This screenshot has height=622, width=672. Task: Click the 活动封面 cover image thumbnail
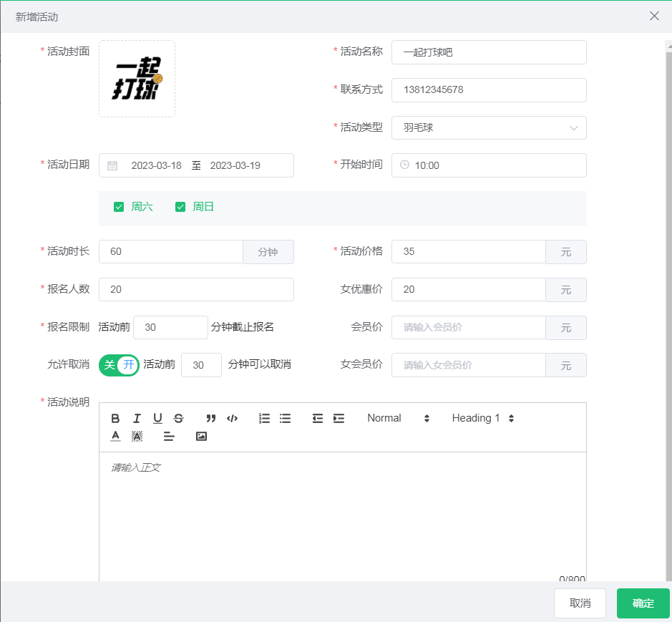point(137,79)
